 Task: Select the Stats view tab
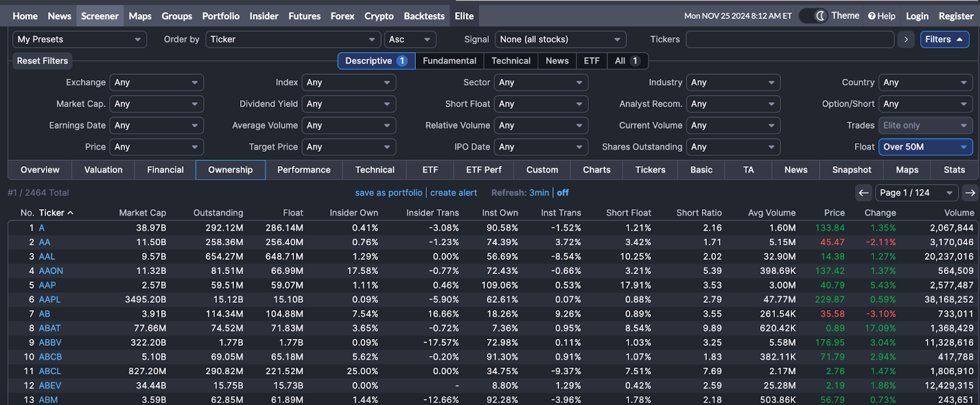tap(954, 170)
